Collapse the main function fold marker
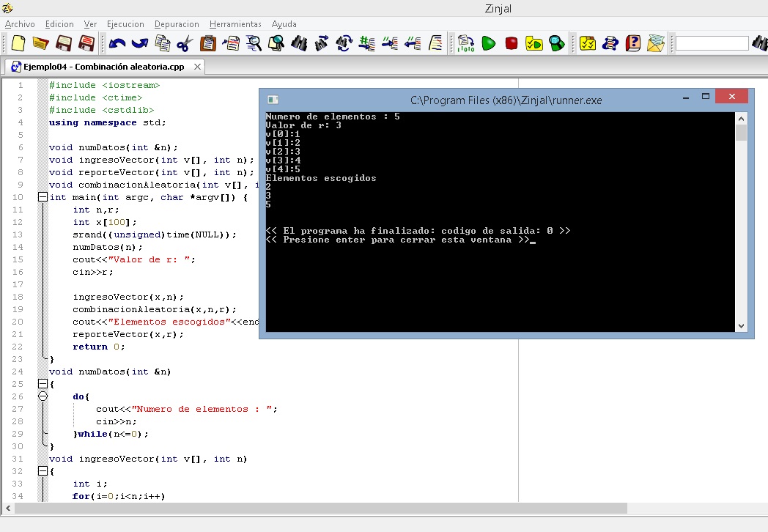Viewport: 768px width, 532px height. tap(42, 196)
